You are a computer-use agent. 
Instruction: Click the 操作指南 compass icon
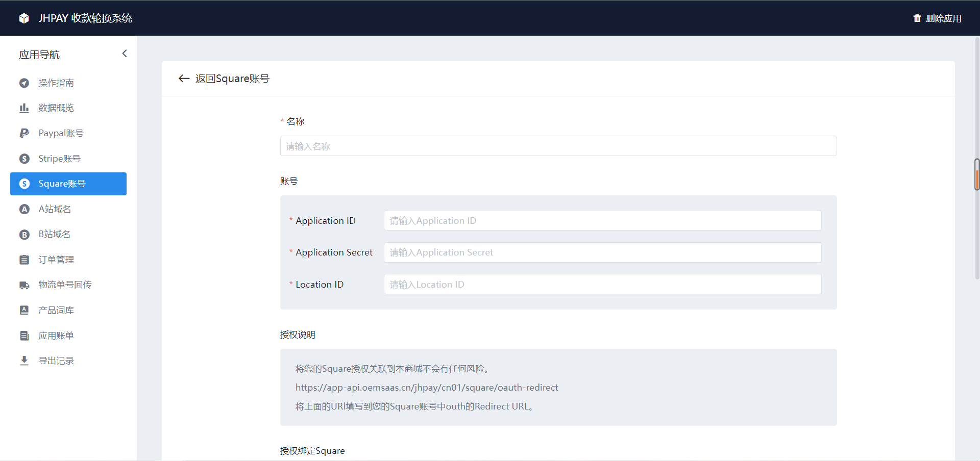coord(24,83)
